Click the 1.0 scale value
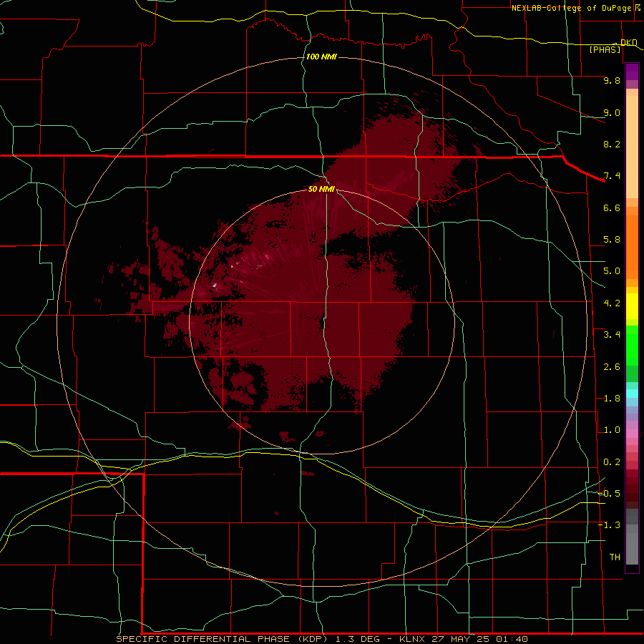Image resolution: width=644 pixels, height=644 pixels. [x=612, y=430]
